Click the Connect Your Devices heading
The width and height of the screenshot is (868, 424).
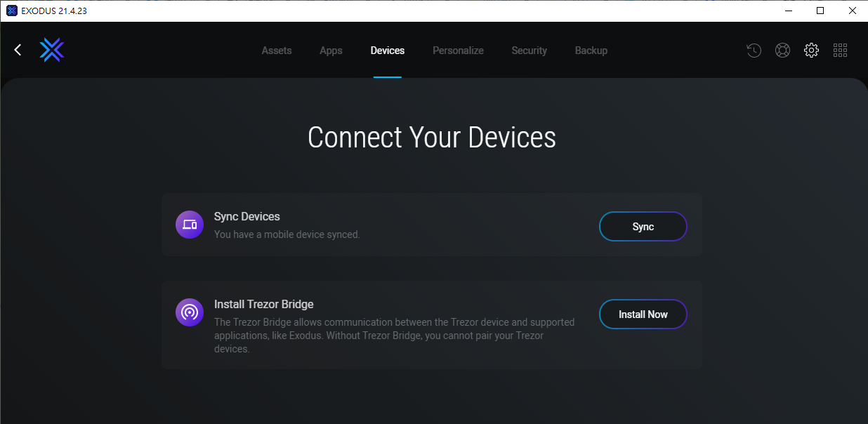(x=432, y=138)
